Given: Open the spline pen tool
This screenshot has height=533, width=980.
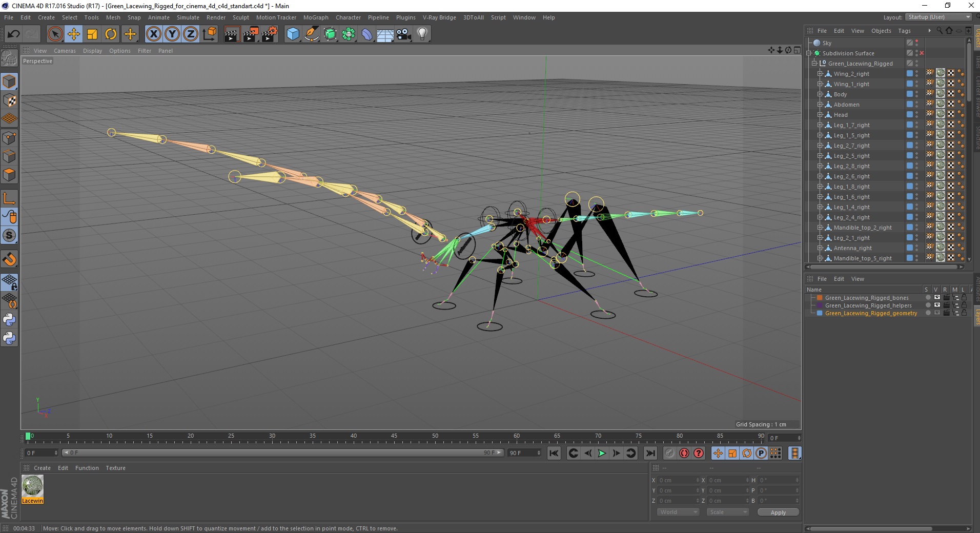Looking at the screenshot, I should click(312, 34).
